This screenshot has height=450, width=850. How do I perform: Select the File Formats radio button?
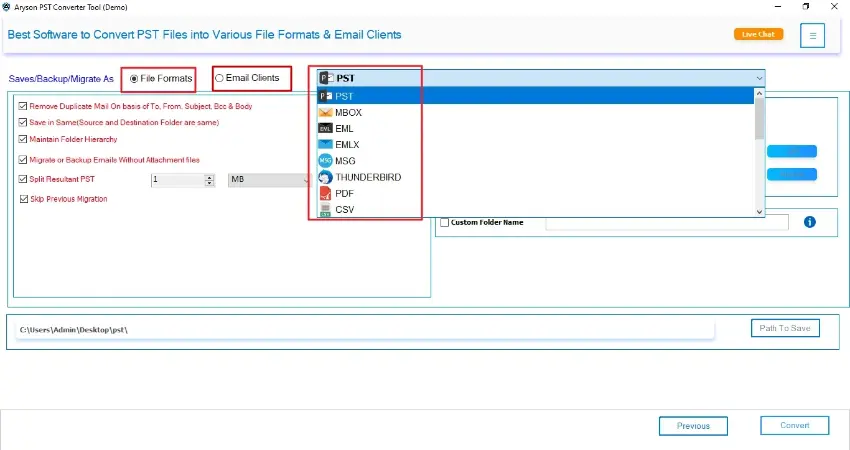(134, 79)
